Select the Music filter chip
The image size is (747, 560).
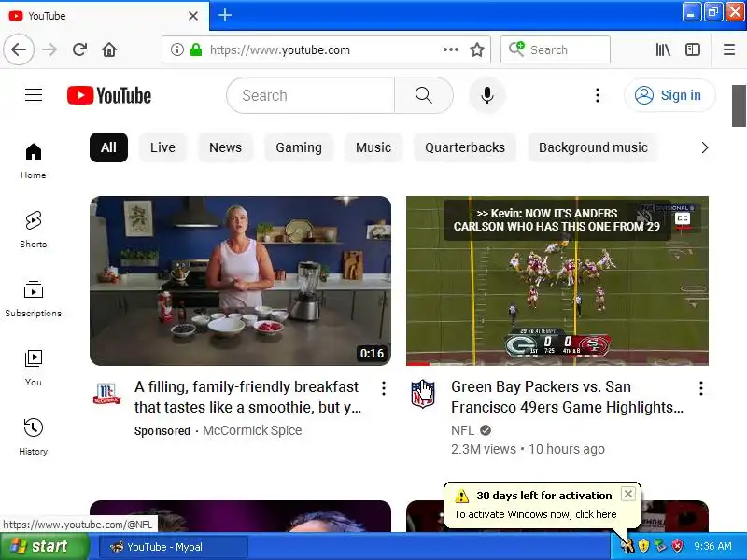tap(373, 147)
